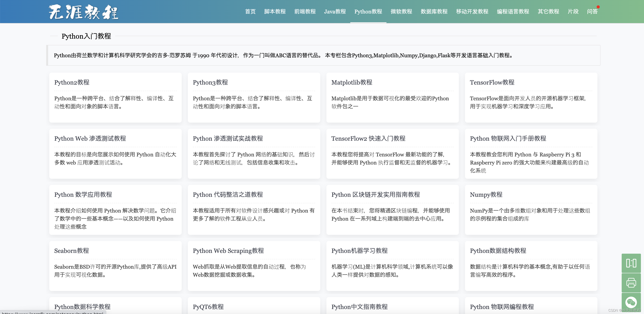Open Numpy教程 tutorial link
The height and width of the screenshot is (314, 644).
486,194
